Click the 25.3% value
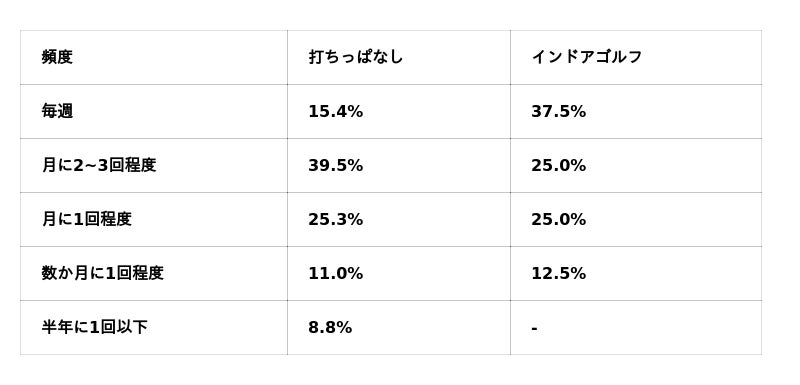 pos(336,219)
